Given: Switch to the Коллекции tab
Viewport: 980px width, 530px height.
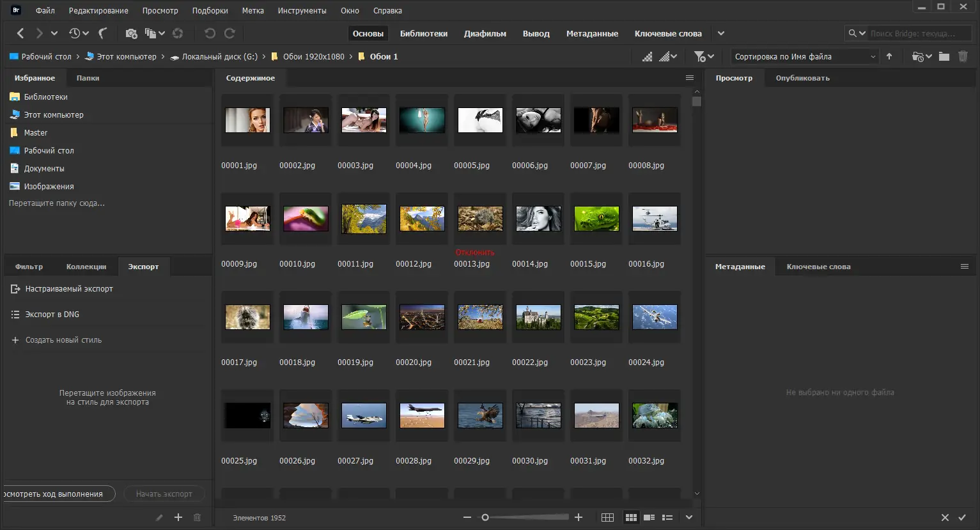Looking at the screenshot, I should pyautogui.click(x=86, y=267).
